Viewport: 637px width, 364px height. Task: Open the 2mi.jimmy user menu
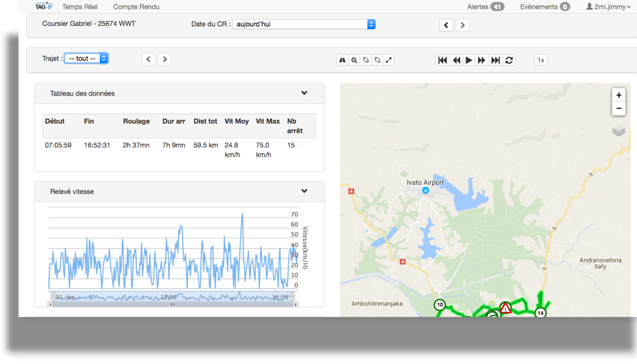(x=608, y=7)
